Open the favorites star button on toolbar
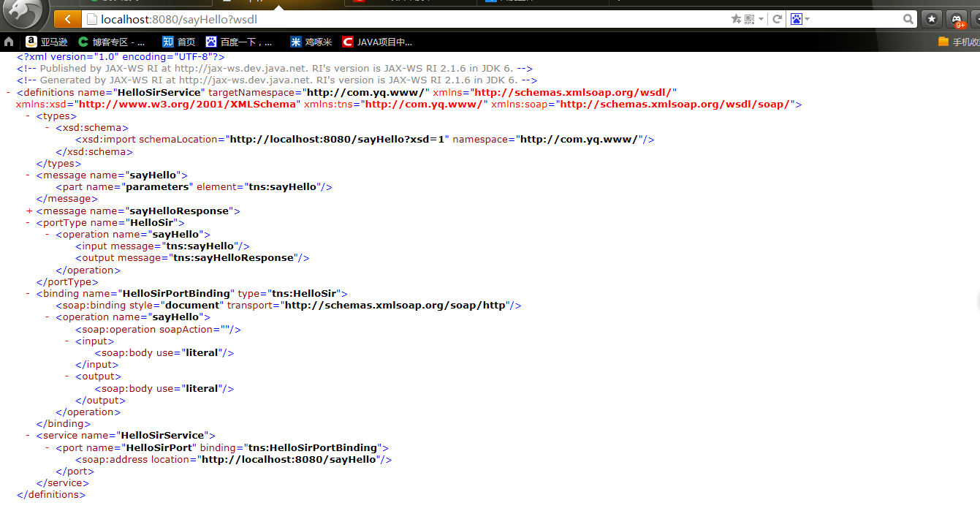 click(931, 19)
